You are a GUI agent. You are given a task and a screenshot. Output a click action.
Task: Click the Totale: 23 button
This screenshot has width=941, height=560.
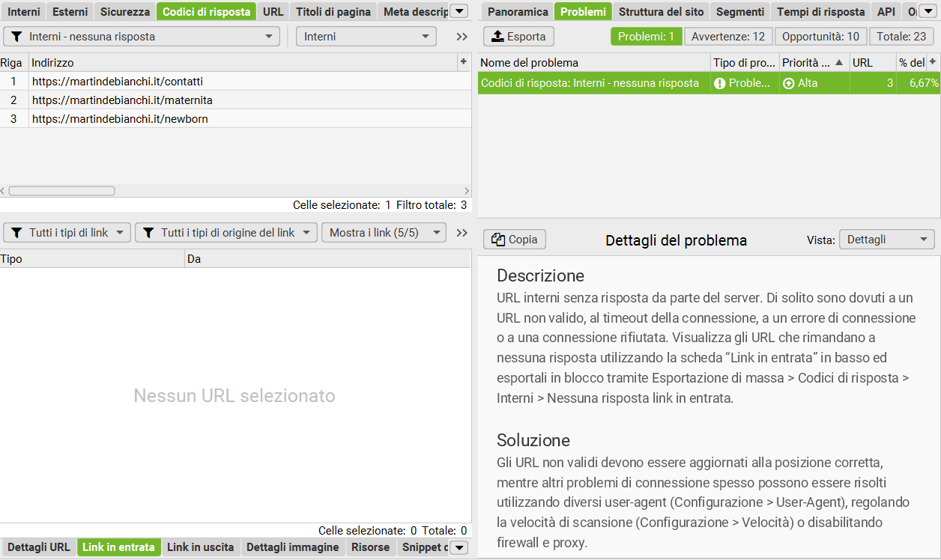(901, 37)
